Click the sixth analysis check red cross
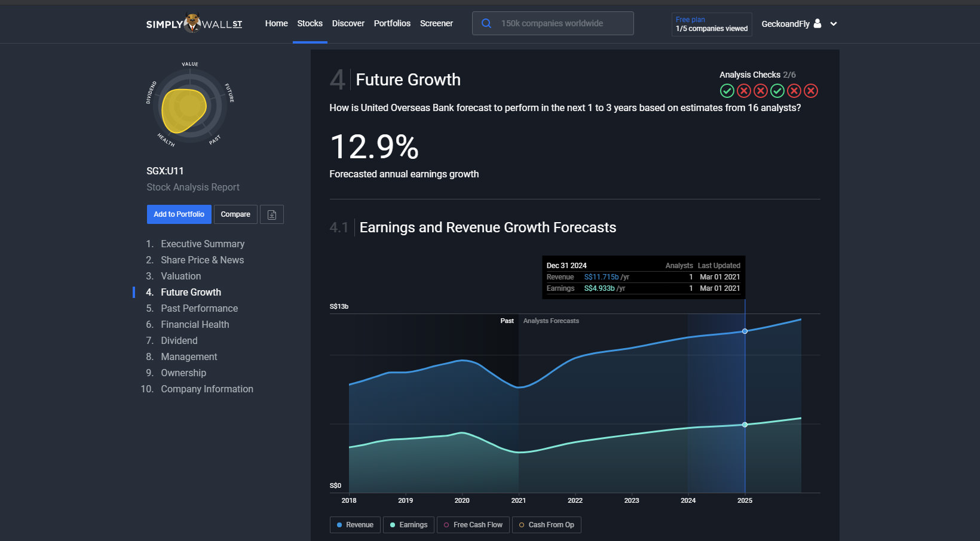This screenshot has width=980, height=541. 811,91
